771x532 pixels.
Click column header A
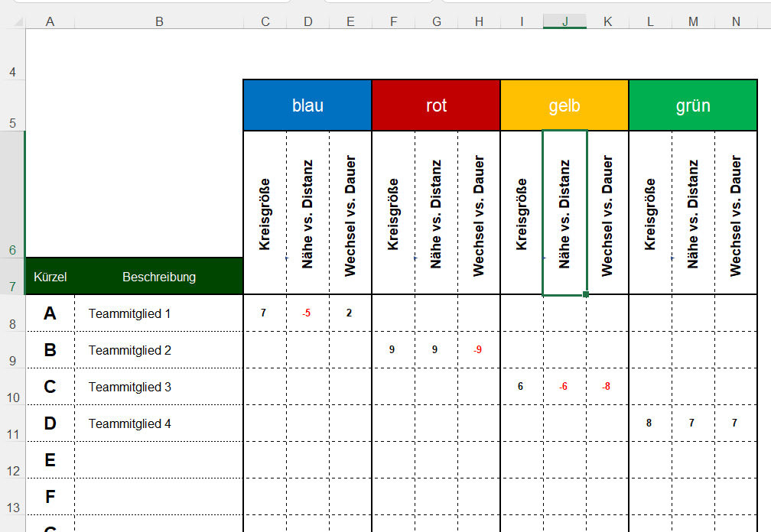50,21
